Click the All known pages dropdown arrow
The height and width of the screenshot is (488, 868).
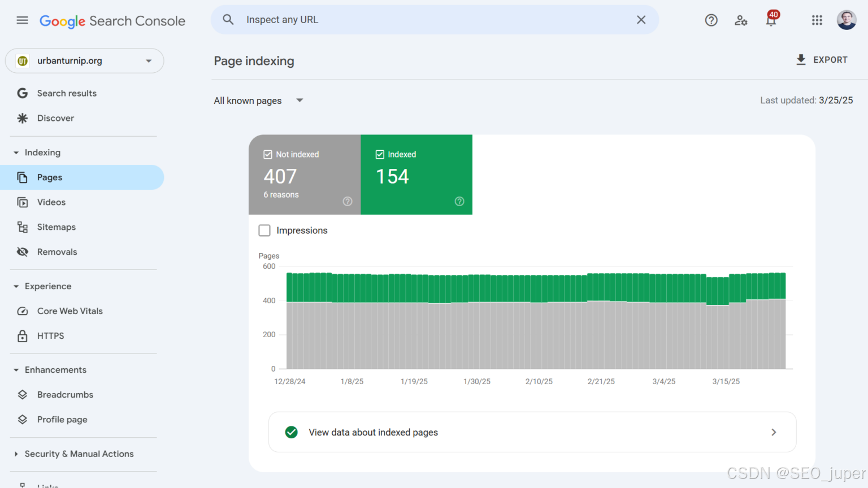pyautogui.click(x=300, y=101)
